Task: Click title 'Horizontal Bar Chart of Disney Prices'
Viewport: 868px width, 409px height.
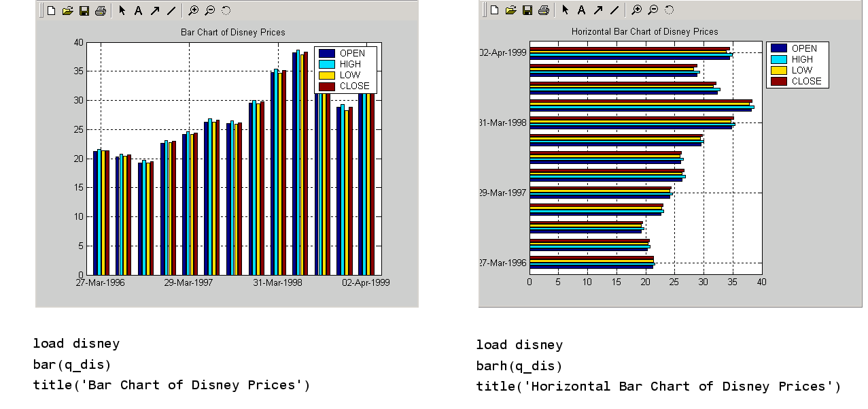Action: (644, 31)
